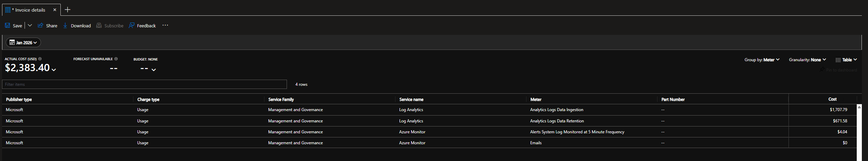Image resolution: width=868 pixels, height=161 pixels.
Task: Expand the Save options dropdown arrow
Action: pyautogui.click(x=30, y=26)
